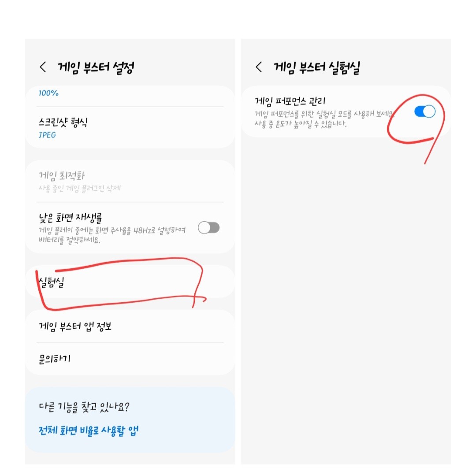Tap the 실험실 모드 temperature warning text
Viewport: 476px width, 468px height.
[324, 119]
